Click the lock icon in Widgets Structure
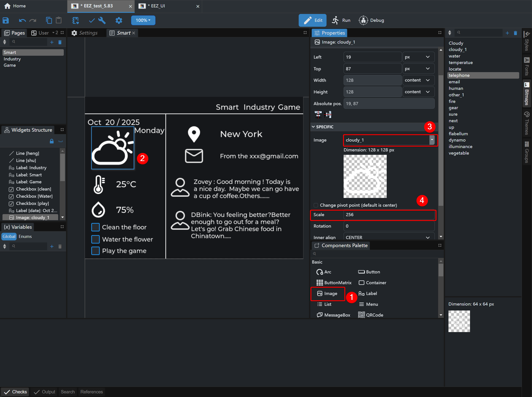Image resolution: width=532 pixels, height=397 pixels. [x=51, y=141]
